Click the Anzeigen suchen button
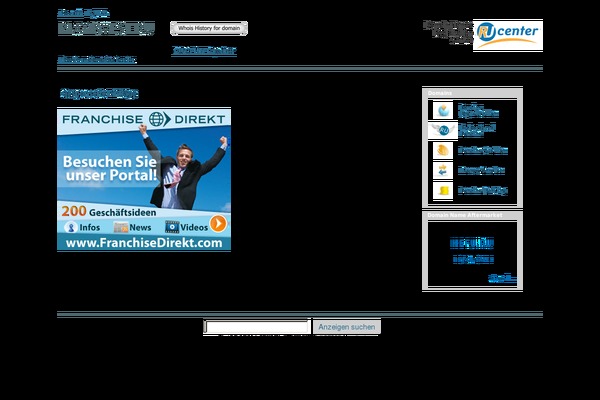 coord(347,327)
